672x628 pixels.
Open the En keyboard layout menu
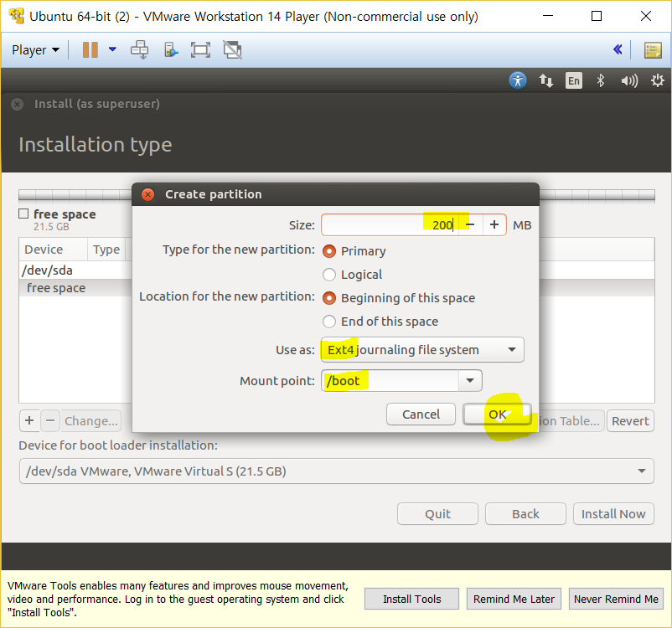coord(573,80)
